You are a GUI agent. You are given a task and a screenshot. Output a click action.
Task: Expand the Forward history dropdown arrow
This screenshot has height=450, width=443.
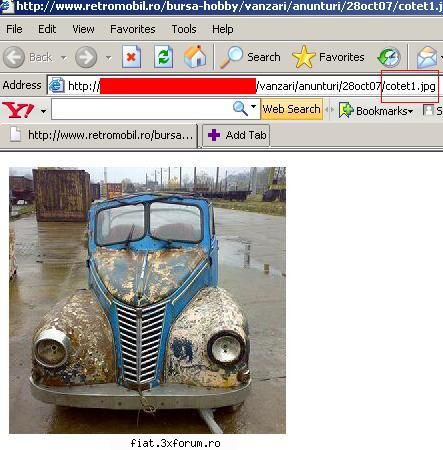(109, 58)
